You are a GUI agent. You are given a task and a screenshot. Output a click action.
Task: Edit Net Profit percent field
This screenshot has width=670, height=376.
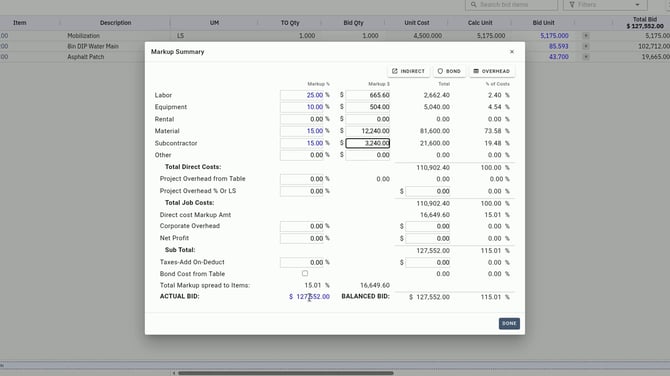[x=302, y=238]
